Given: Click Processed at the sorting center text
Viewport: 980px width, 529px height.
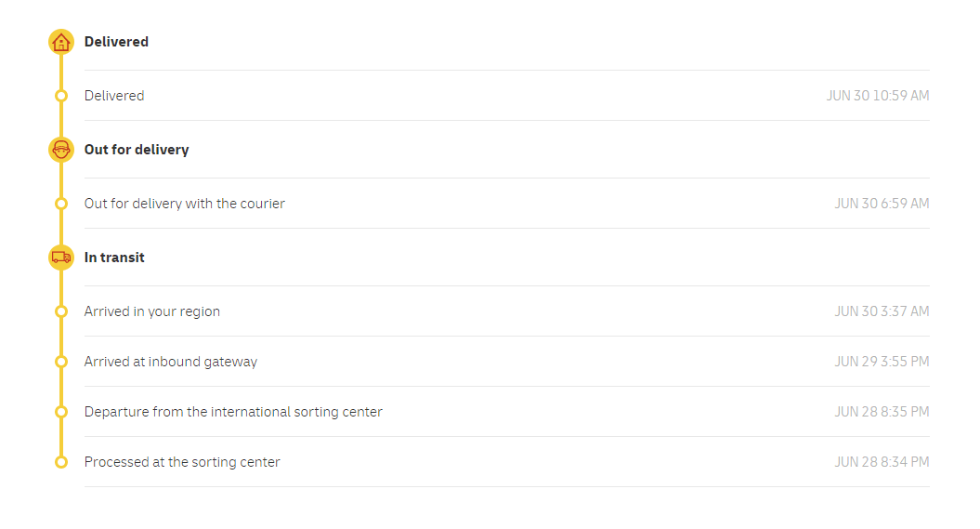Looking at the screenshot, I should point(182,462).
